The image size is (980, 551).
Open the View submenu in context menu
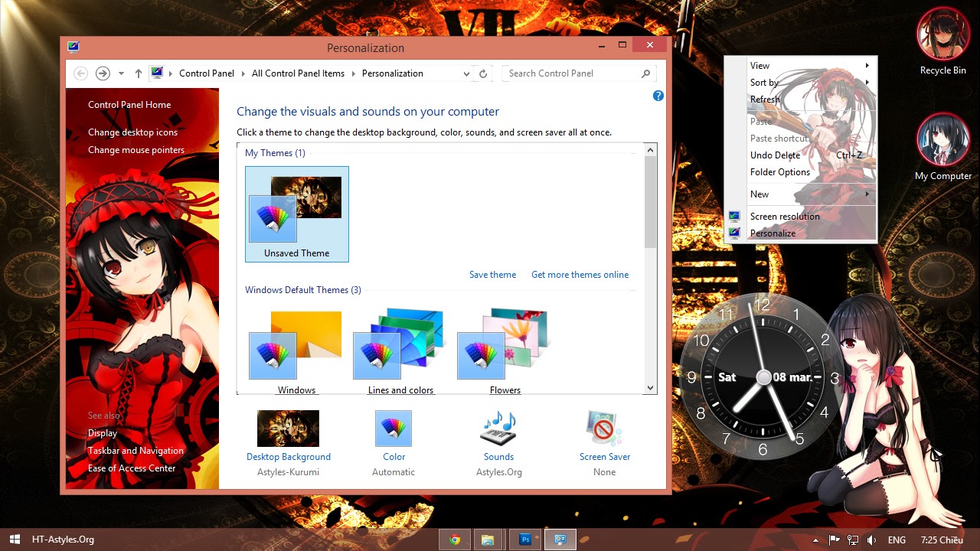[x=801, y=66]
